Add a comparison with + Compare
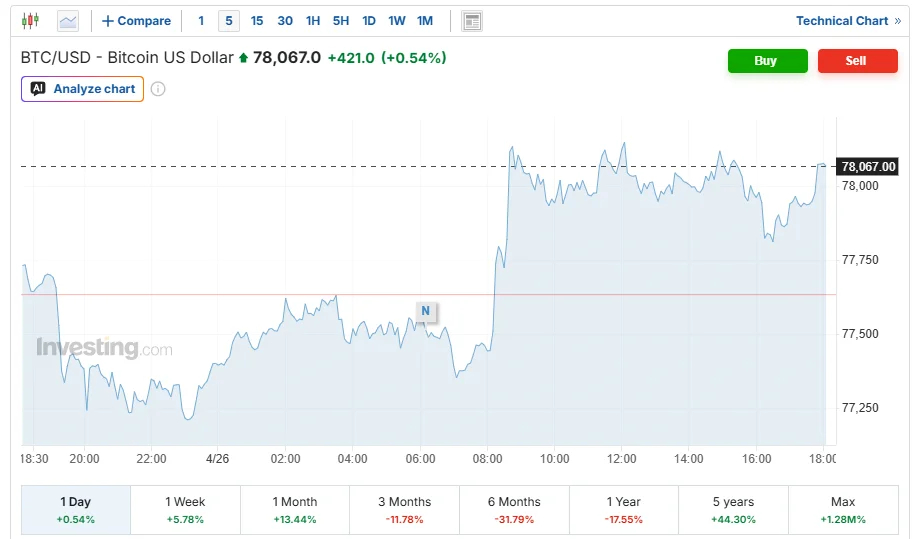The image size is (919, 539). (x=137, y=21)
